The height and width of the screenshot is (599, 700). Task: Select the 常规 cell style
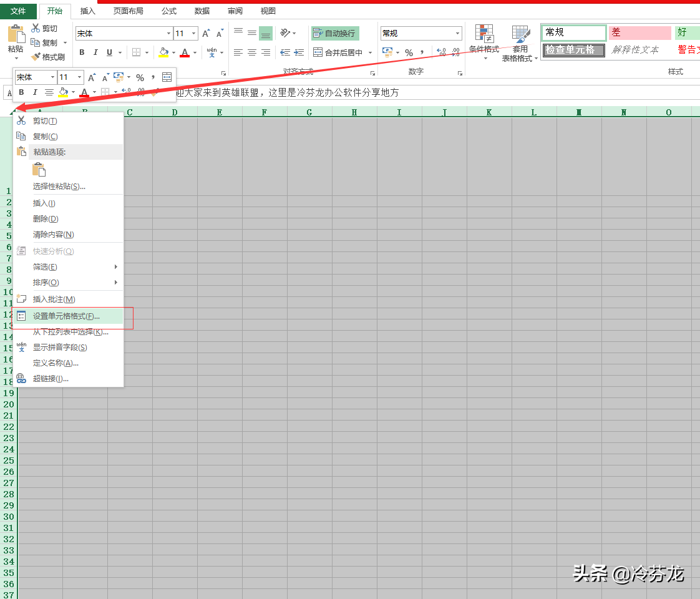point(573,32)
